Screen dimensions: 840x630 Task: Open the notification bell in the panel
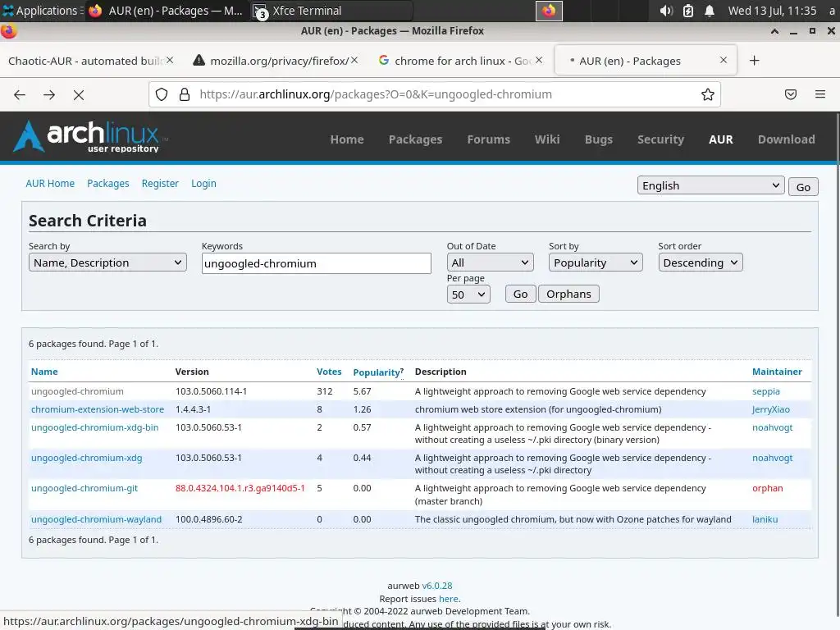click(710, 11)
